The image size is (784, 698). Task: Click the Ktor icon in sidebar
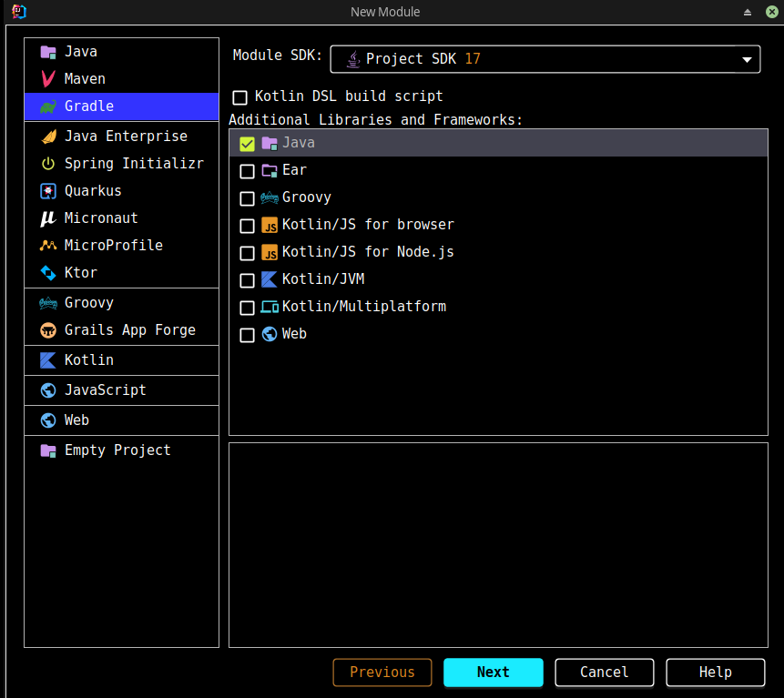pyautogui.click(x=48, y=273)
